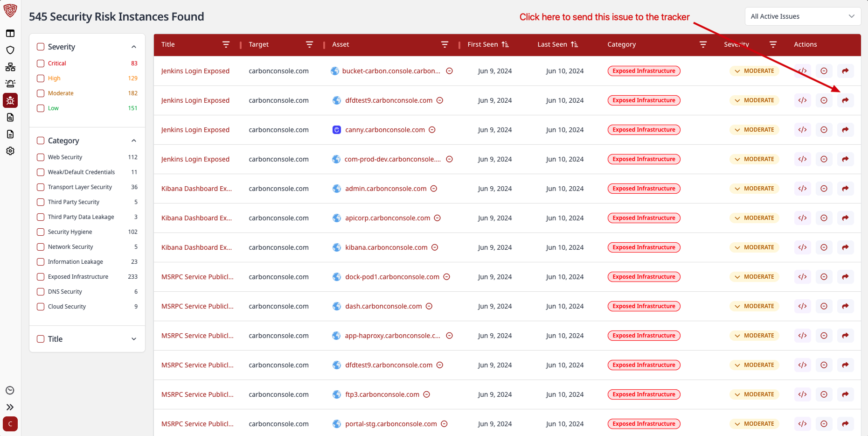This screenshot has height=436, width=868.
Task: Open the settings gear in sidebar
Action: pos(10,151)
